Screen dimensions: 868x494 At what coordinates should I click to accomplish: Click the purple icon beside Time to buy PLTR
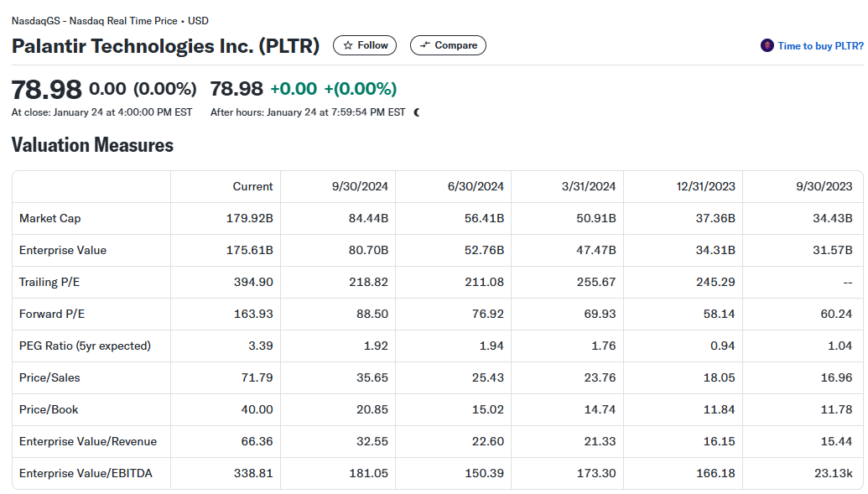[767, 45]
